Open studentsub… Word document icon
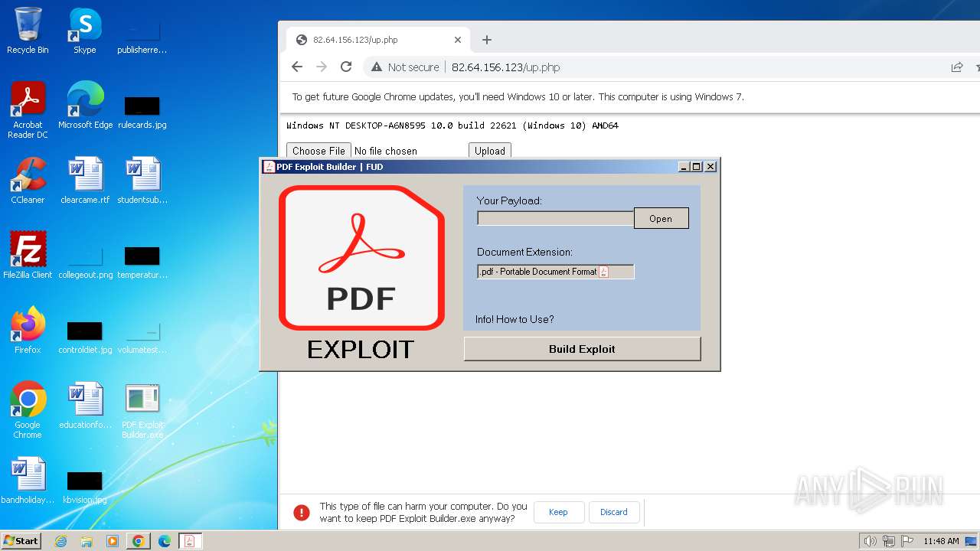The width and height of the screenshot is (980, 551). (x=142, y=181)
